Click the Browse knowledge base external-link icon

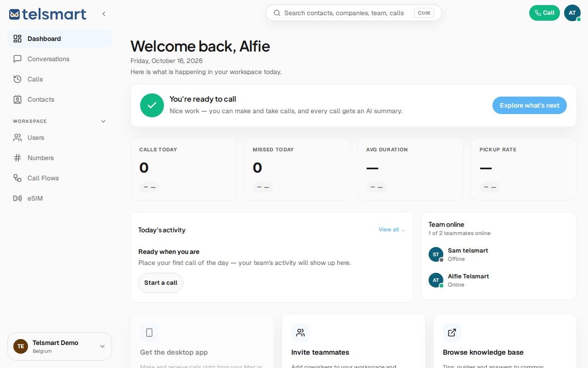(x=452, y=333)
